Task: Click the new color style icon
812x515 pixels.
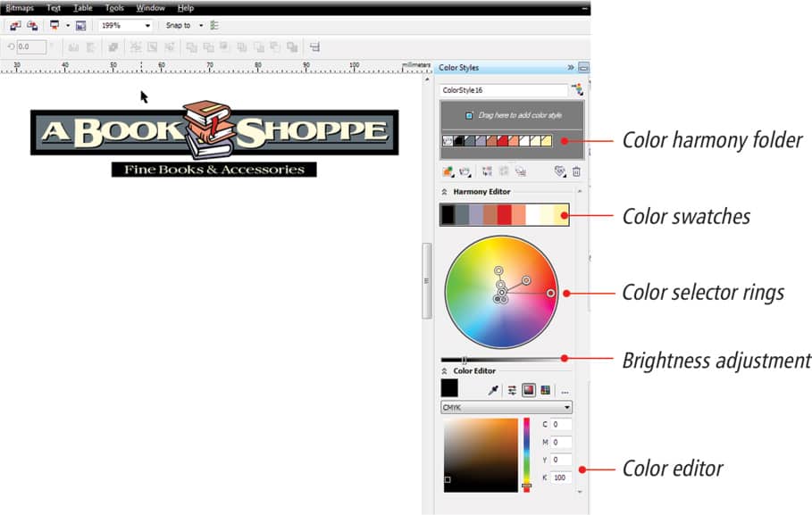Action: [447, 171]
